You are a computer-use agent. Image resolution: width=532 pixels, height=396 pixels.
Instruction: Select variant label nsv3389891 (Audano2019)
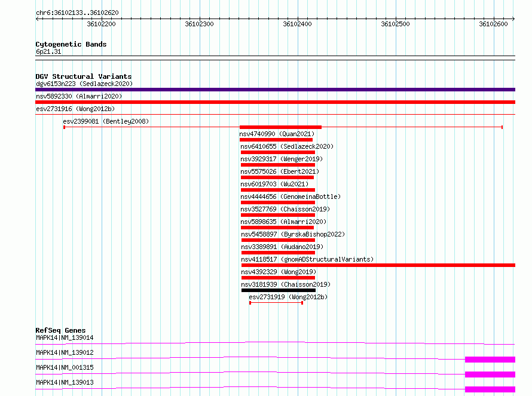tap(282, 247)
